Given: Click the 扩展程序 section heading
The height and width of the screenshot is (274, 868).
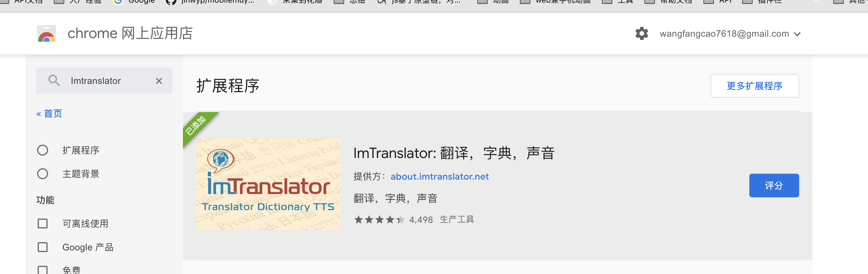Looking at the screenshot, I should click(x=228, y=86).
